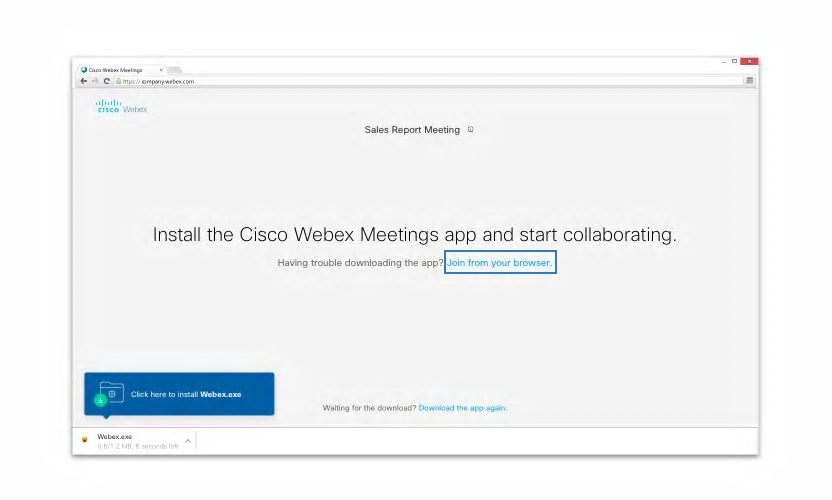Click the 'Having trouble downloading the app?' text
This screenshot has height=500, width=832.
click(360, 263)
